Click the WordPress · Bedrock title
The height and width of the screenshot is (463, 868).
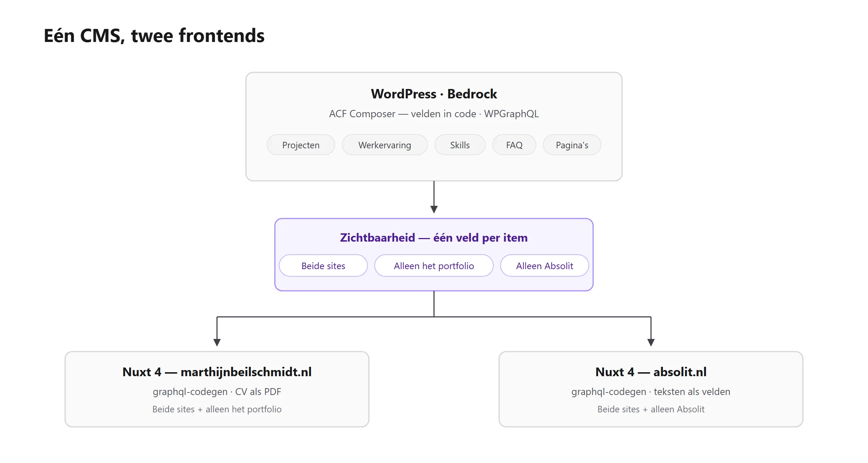[x=434, y=94]
